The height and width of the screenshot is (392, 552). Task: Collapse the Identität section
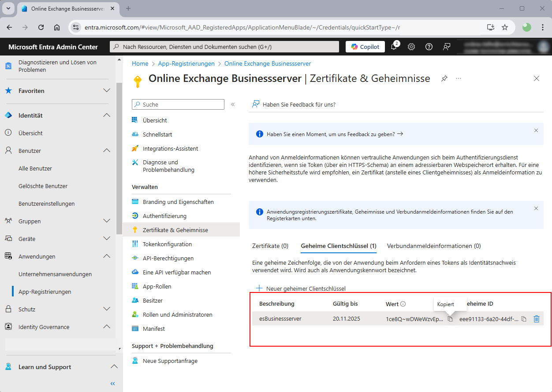coord(106,115)
